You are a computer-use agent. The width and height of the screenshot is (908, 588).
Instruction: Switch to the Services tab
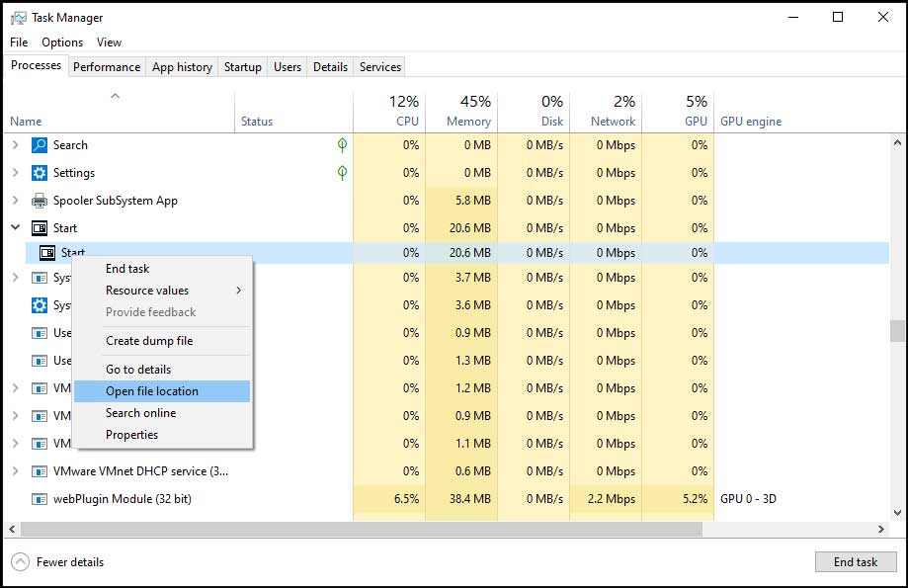379,66
